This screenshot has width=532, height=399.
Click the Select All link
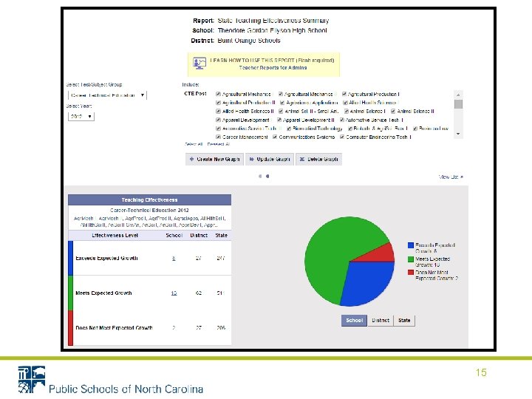194,144
